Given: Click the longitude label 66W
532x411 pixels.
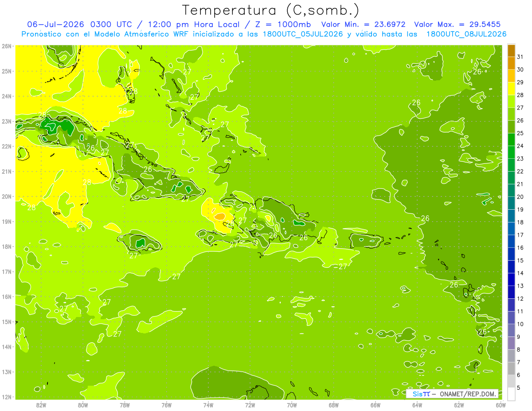Looking at the screenshot, I should [376, 405].
